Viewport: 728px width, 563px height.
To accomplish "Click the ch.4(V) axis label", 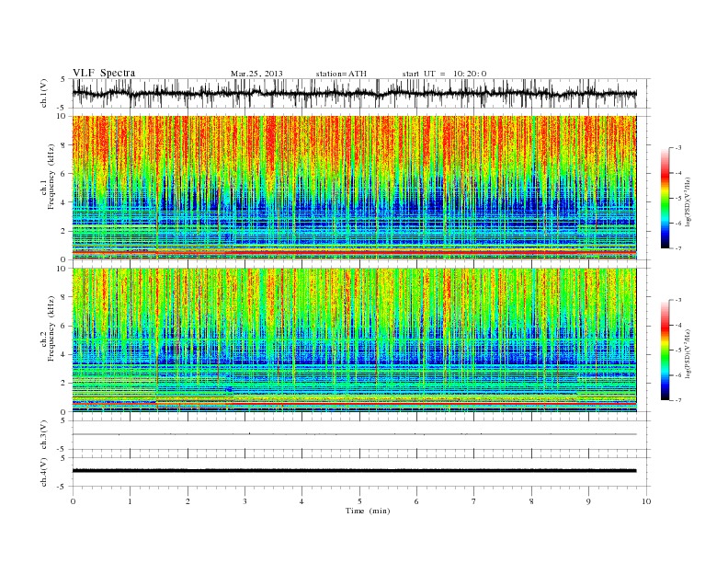I will (44, 472).
